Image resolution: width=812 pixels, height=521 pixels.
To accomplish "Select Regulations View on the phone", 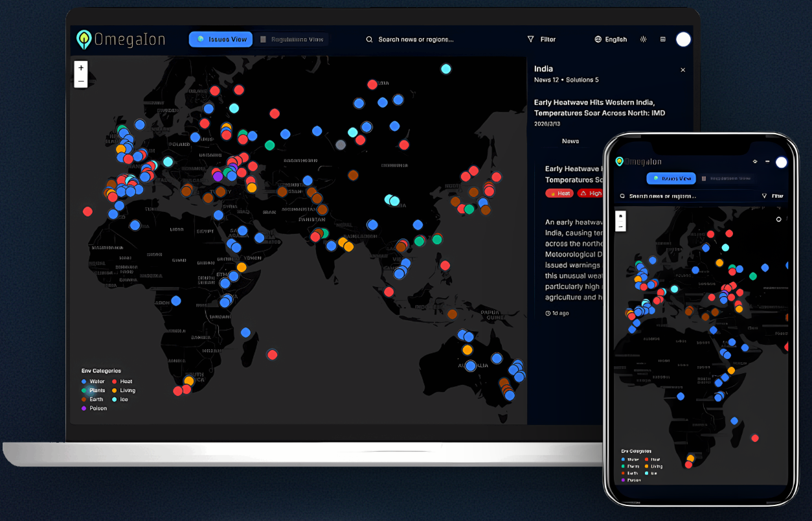I will tap(727, 178).
